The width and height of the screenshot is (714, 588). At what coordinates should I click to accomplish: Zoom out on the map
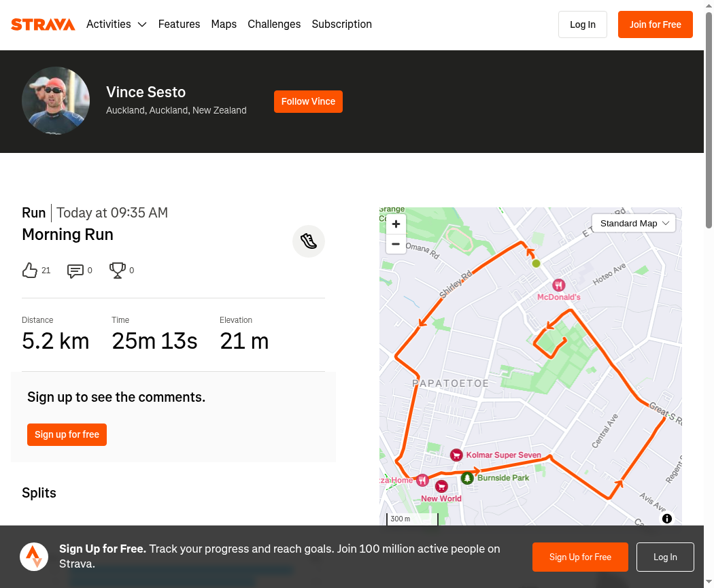[396, 244]
